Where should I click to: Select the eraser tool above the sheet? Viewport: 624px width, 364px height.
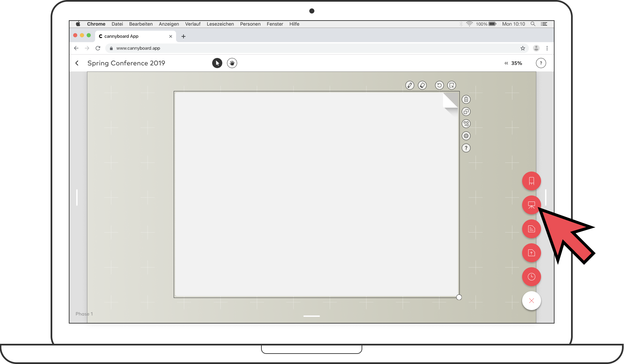pos(422,85)
